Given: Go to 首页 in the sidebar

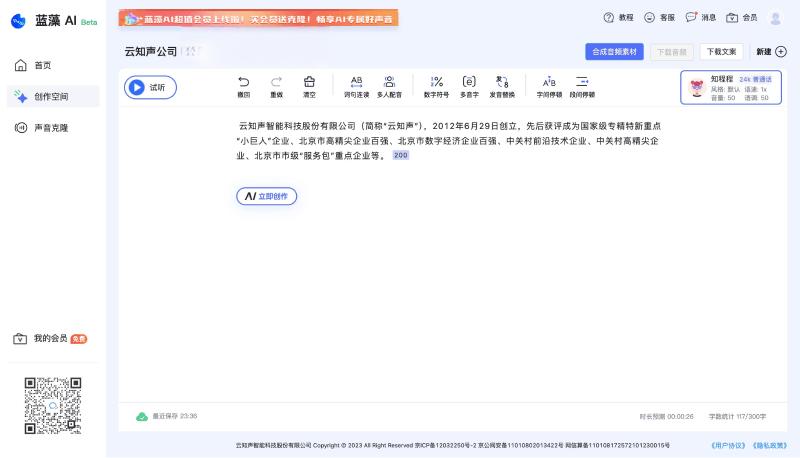Looking at the screenshot, I should 42,65.
